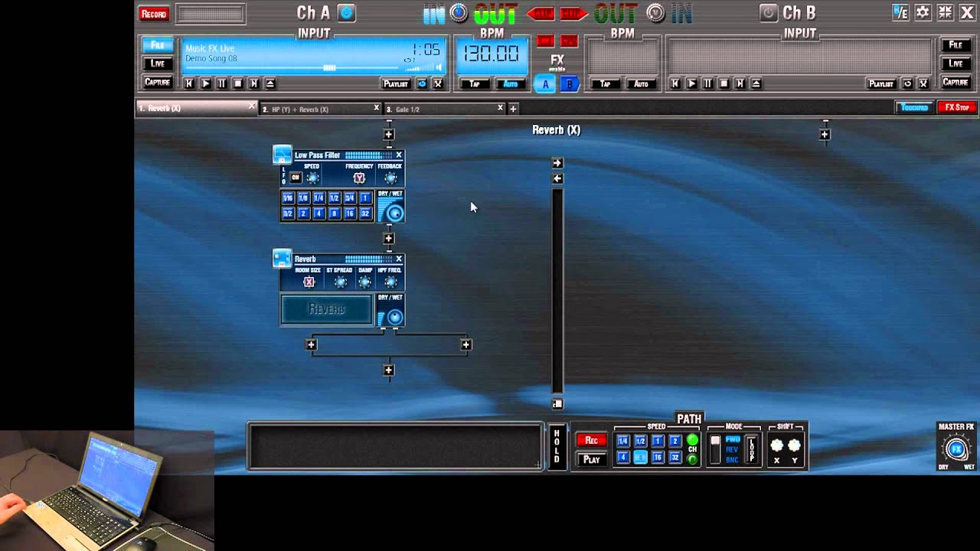The width and height of the screenshot is (980, 551).
Task: Adjust Low Pass Filter Feedback knob
Action: coord(390,178)
